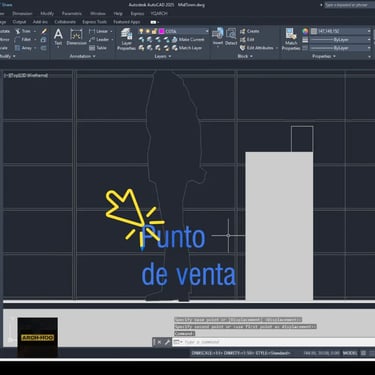Screen dimensions: 375x375
Task: Click the linetype icon in Properties panel
Action: 305,48
